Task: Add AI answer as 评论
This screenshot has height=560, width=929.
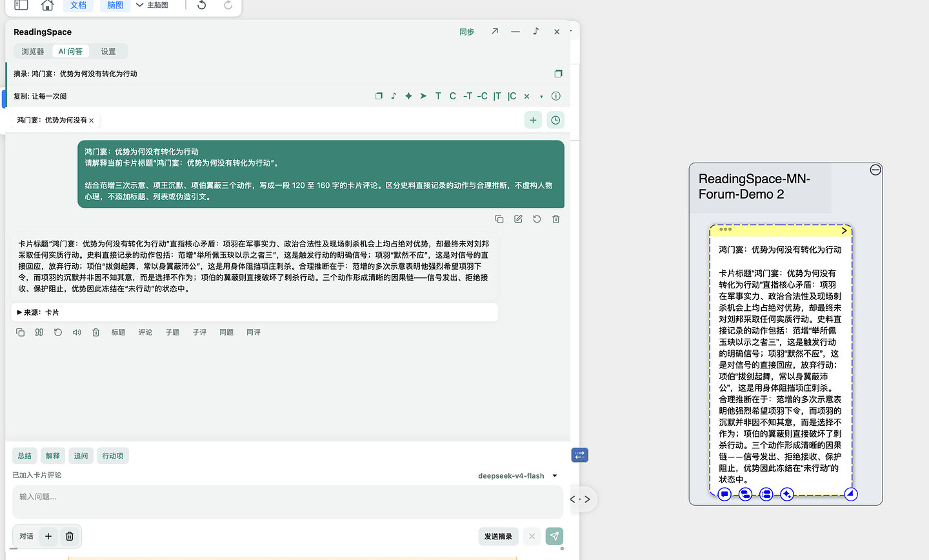Action: [145, 332]
